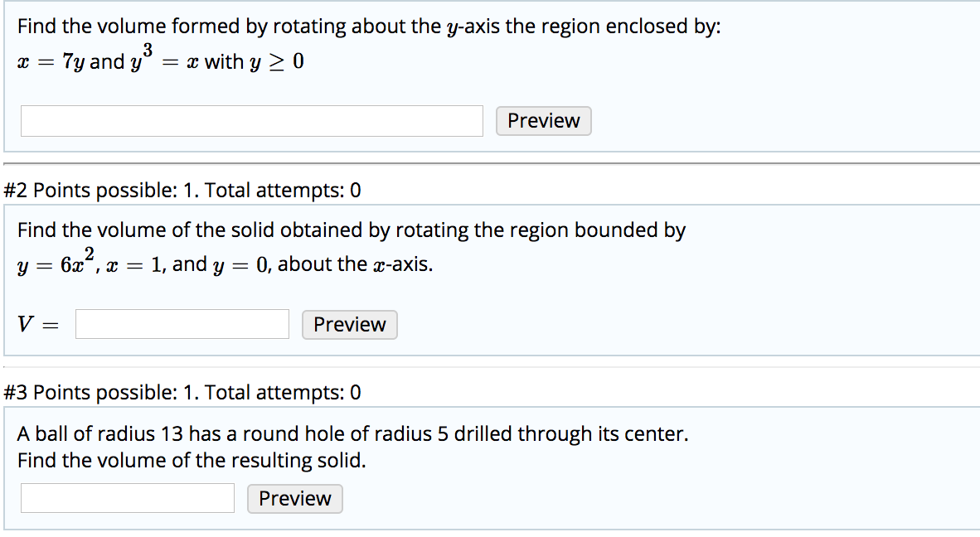This screenshot has width=980, height=537.
Task: Click Preview next to the V = field
Action: 349,324
